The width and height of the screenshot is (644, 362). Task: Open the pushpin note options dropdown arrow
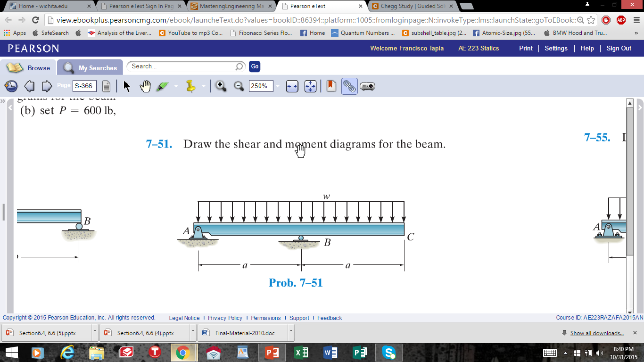[204, 86]
